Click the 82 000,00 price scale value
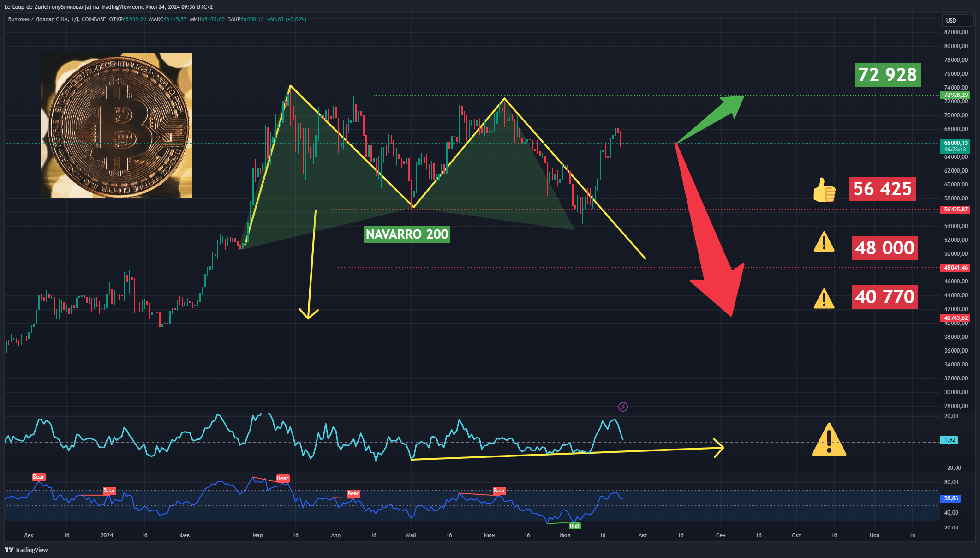This screenshot has height=558, width=980. coord(956,32)
